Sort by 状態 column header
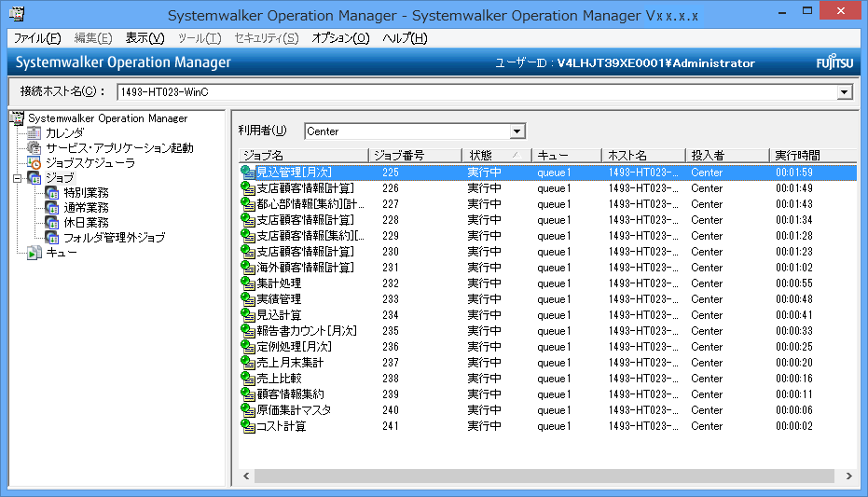 tap(497, 156)
